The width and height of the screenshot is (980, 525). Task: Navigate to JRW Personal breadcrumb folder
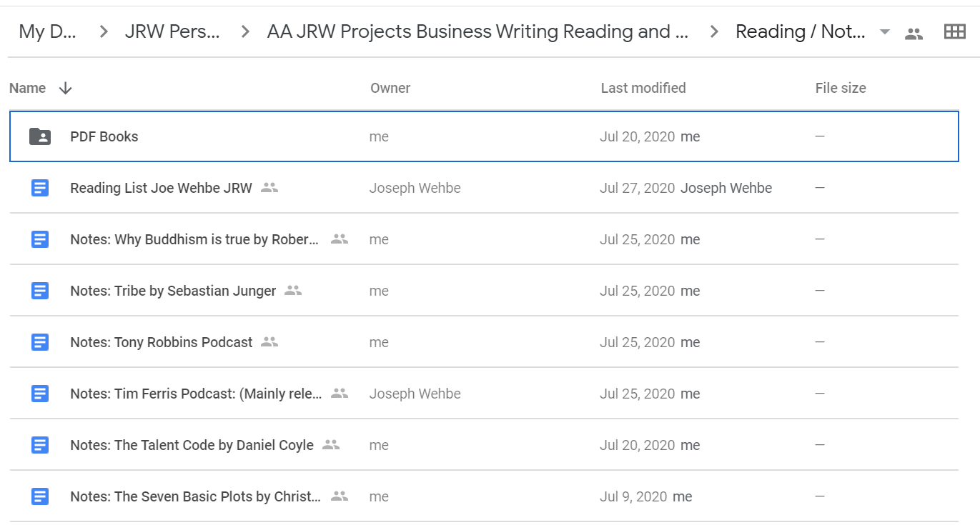pos(172,31)
